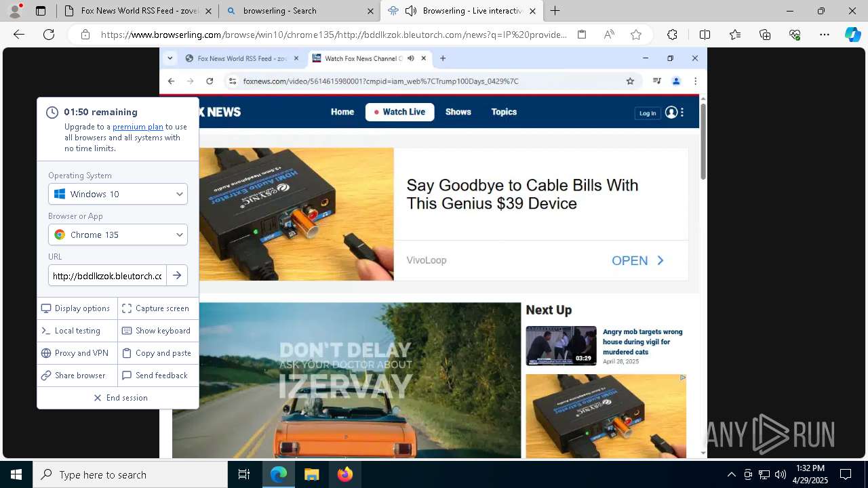The height and width of the screenshot is (488, 868).
Task: Open Edge Favorites list
Action: (735, 35)
